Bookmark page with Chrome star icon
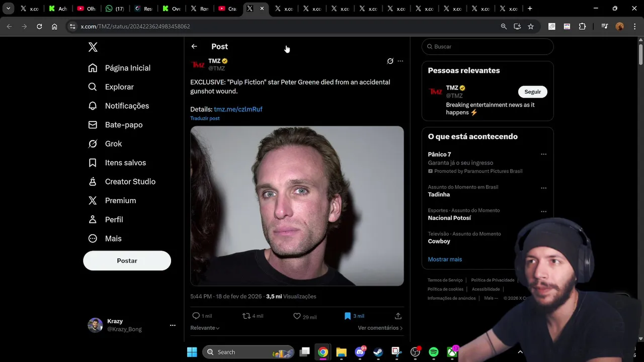 coord(531,26)
